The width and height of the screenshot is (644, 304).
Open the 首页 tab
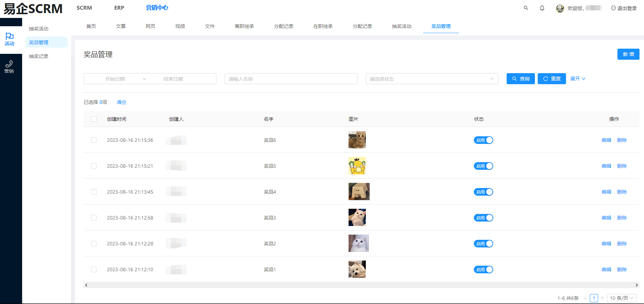pyautogui.click(x=91, y=26)
